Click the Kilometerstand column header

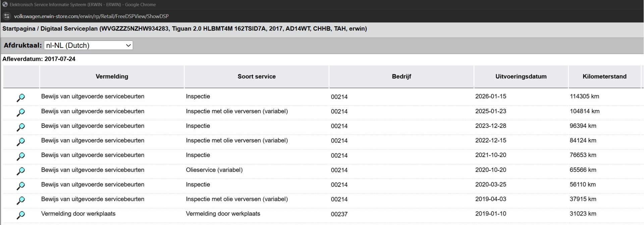[x=604, y=76]
